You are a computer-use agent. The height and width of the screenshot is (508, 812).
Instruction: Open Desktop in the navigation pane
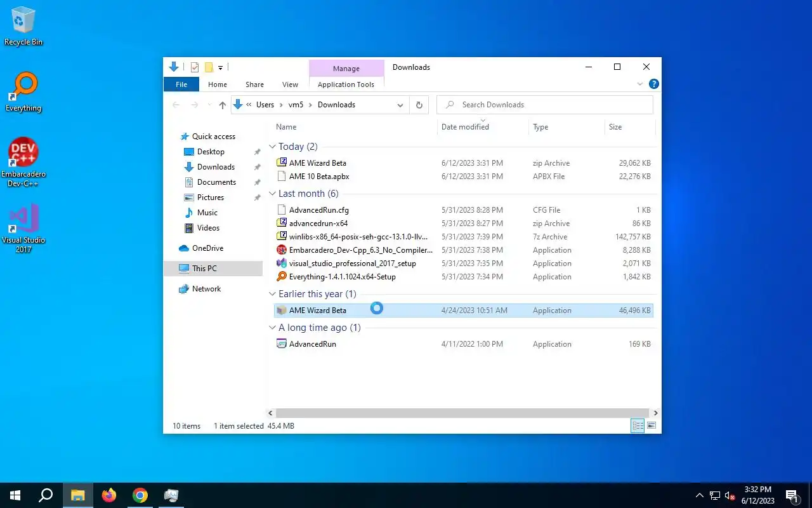tap(211, 152)
